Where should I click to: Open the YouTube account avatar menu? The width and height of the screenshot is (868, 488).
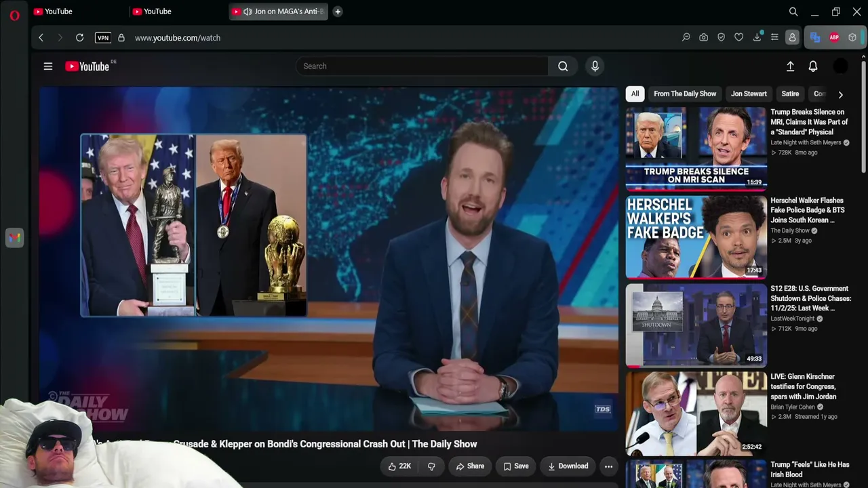[x=840, y=66]
